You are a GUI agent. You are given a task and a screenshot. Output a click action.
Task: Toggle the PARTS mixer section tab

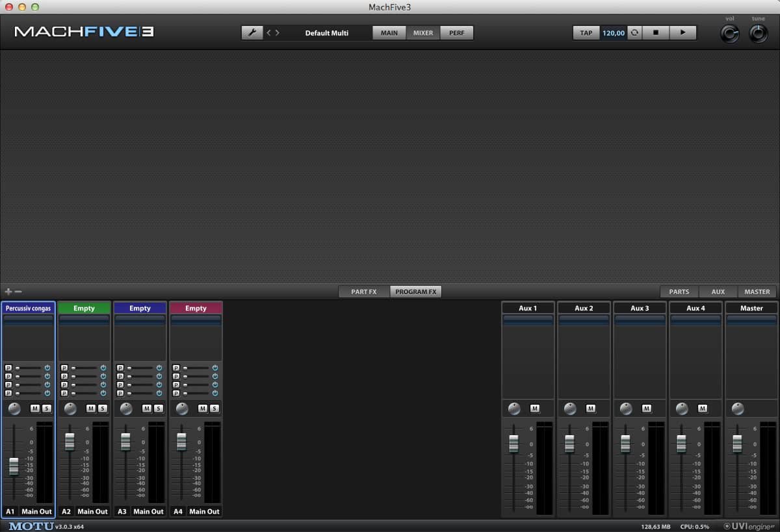click(679, 292)
